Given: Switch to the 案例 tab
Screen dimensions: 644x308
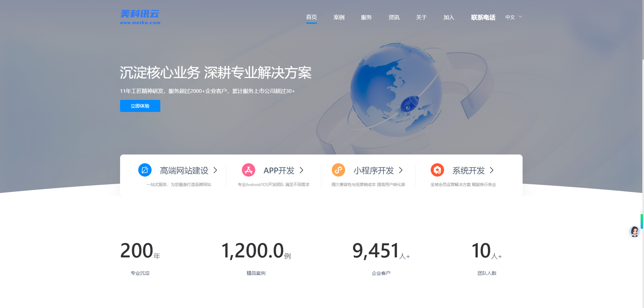Looking at the screenshot, I should [x=339, y=17].
